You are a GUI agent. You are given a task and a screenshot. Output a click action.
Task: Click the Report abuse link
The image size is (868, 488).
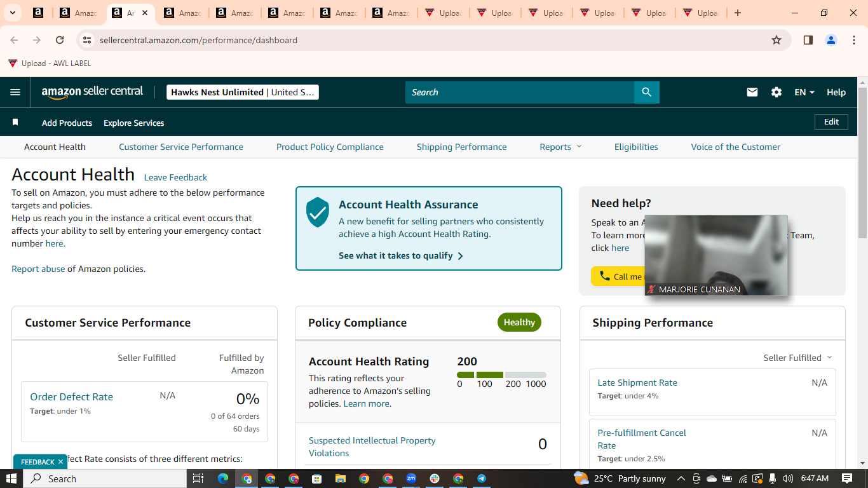38,269
